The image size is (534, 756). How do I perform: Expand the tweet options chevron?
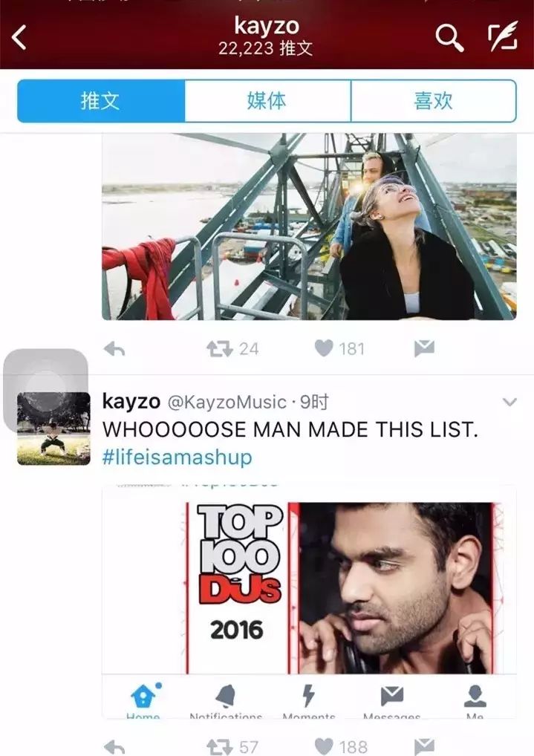point(509,403)
